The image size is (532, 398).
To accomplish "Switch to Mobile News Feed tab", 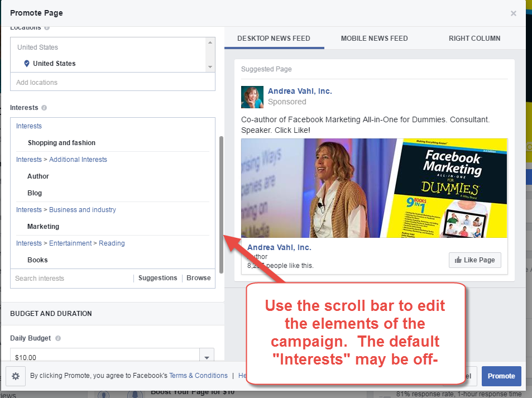I will [x=374, y=39].
